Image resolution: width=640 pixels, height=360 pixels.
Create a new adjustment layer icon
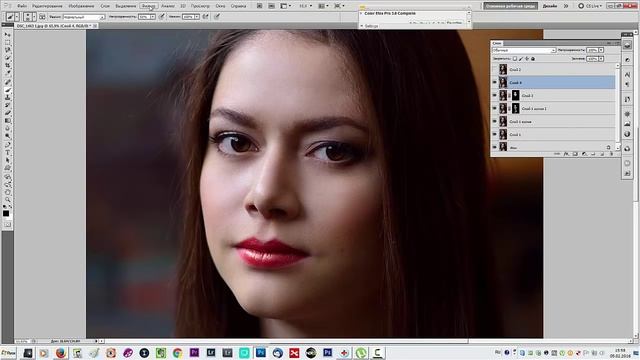click(584, 154)
